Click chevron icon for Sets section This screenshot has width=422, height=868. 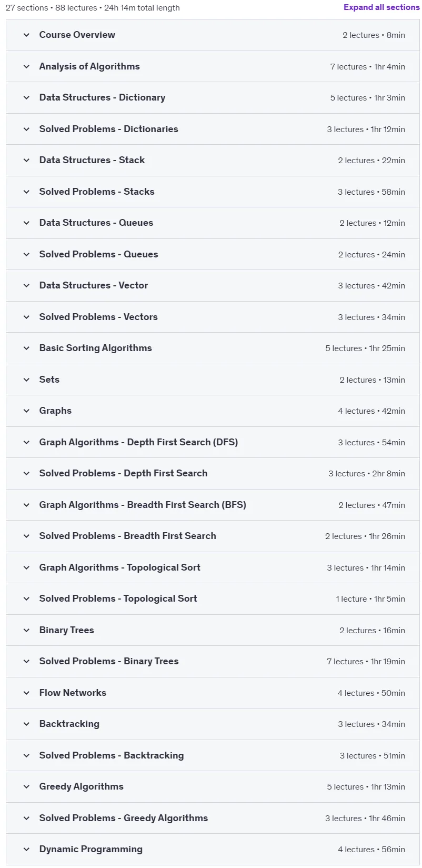tap(26, 380)
